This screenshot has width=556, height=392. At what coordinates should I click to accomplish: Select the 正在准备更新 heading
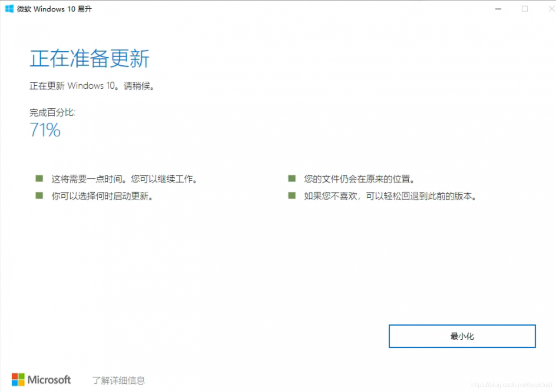pyautogui.click(x=89, y=58)
